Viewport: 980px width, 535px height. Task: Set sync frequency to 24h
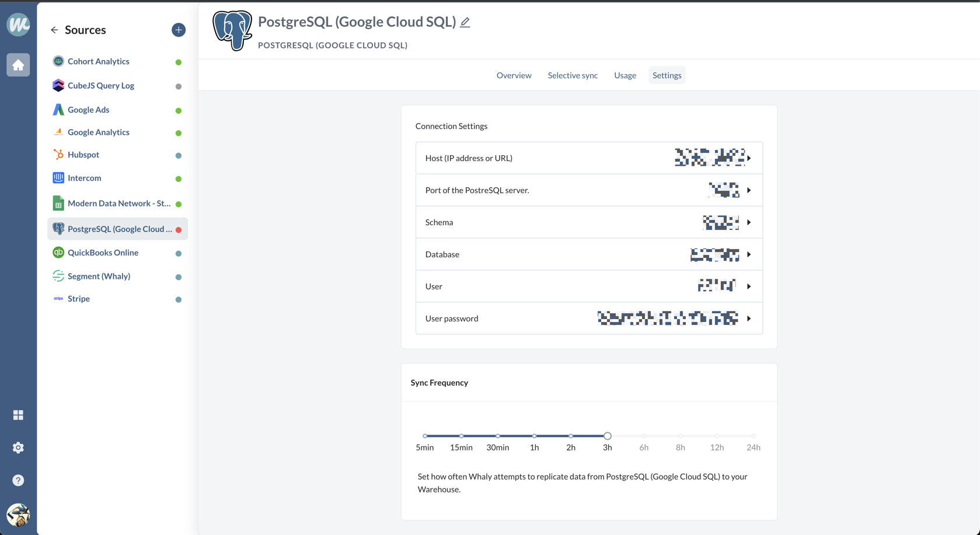point(754,436)
